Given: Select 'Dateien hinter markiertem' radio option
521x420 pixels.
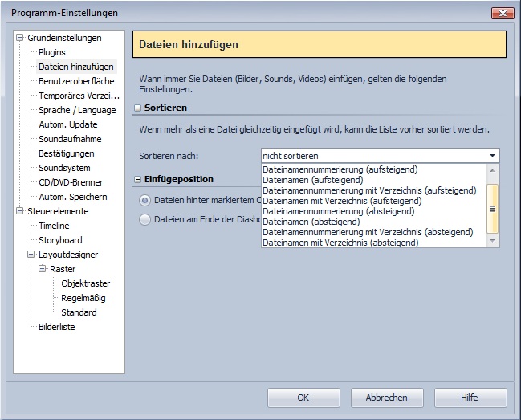Looking at the screenshot, I should (144, 200).
